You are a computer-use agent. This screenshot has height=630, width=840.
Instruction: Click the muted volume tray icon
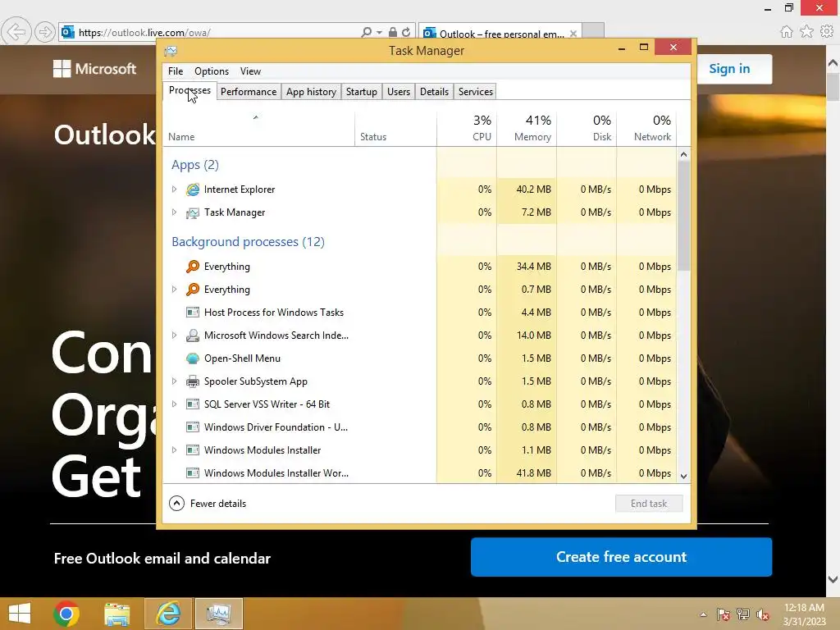pyautogui.click(x=763, y=614)
